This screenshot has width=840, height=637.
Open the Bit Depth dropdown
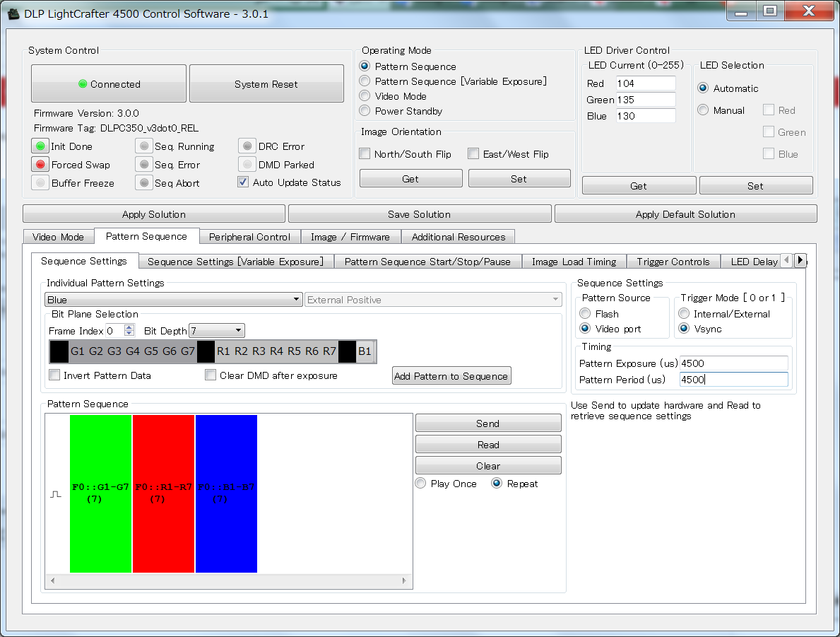point(218,330)
